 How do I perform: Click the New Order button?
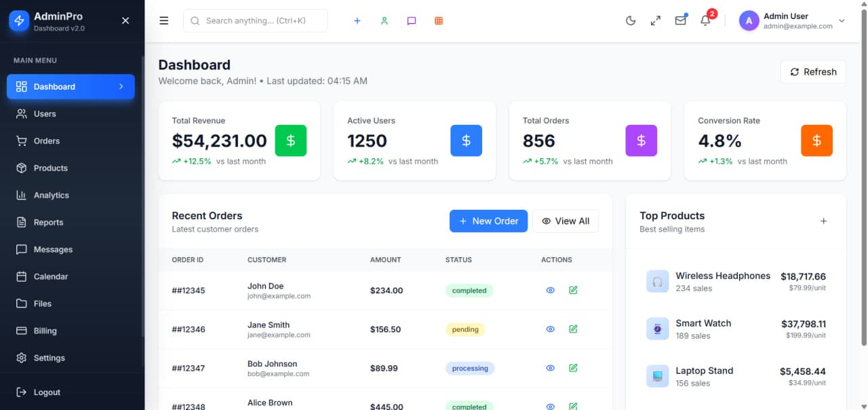click(488, 221)
